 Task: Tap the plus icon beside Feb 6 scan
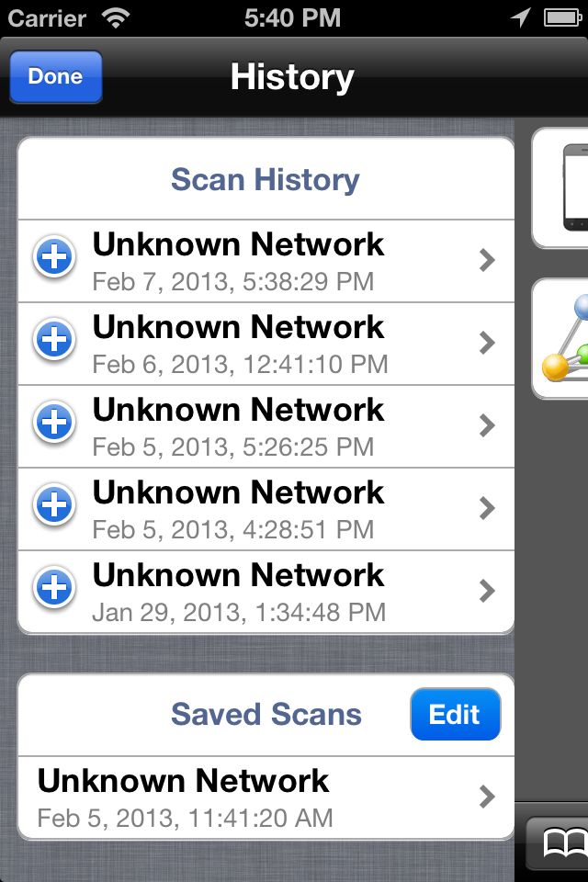[x=54, y=340]
